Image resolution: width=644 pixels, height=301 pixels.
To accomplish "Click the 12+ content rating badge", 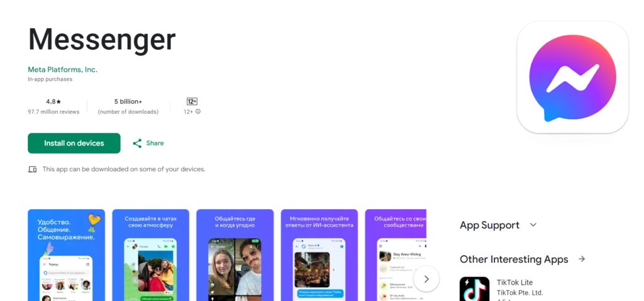I will [x=192, y=101].
